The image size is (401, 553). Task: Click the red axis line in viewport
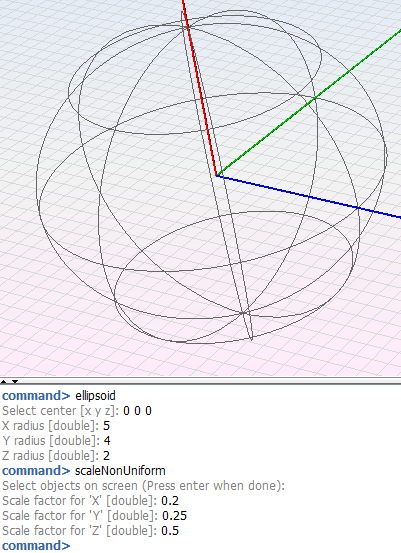pyautogui.click(x=200, y=88)
